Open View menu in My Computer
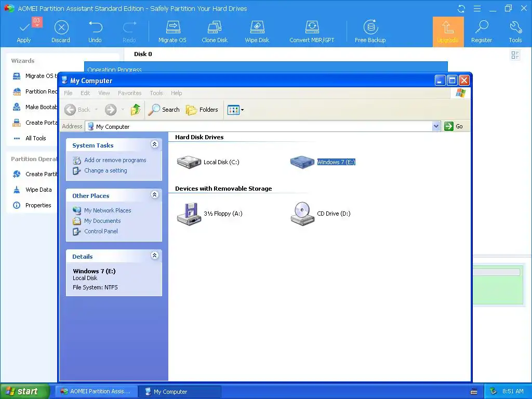The width and height of the screenshot is (532, 399). (104, 93)
